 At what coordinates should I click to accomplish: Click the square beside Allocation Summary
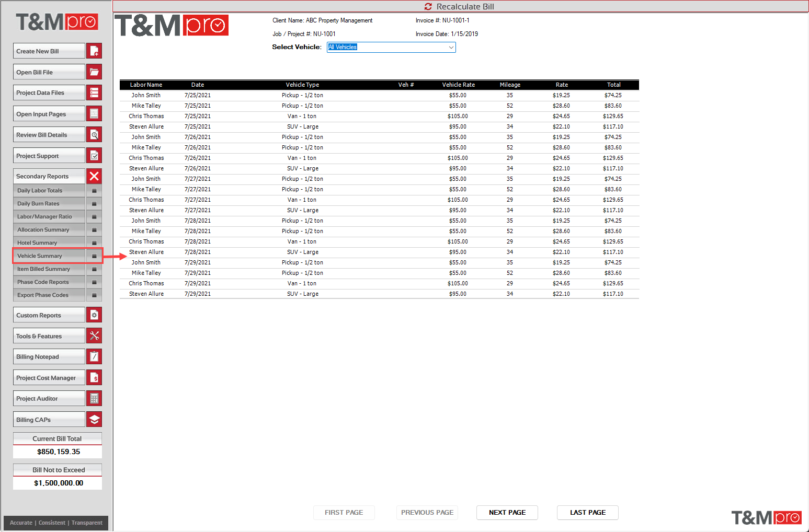pos(94,230)
